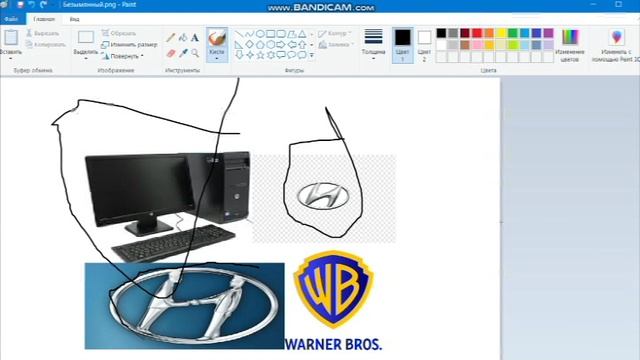Select the Text tool (letter A)
640x360 pixels.
pos(195,38)
